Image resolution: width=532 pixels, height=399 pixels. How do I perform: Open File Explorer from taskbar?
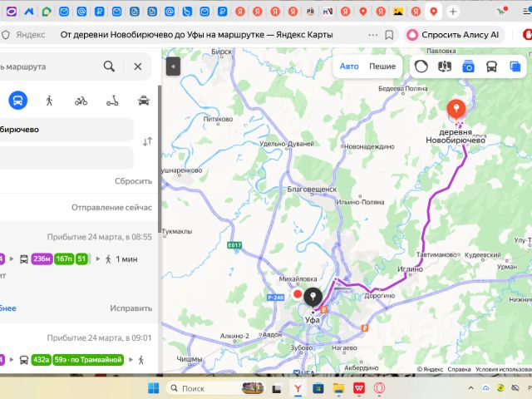pyautogui.click(x=338, y=388)
